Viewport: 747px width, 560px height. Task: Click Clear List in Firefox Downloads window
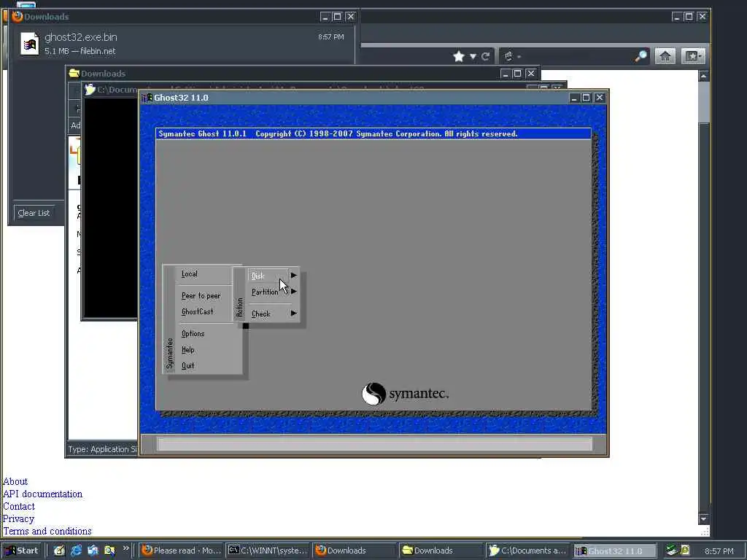34,213
